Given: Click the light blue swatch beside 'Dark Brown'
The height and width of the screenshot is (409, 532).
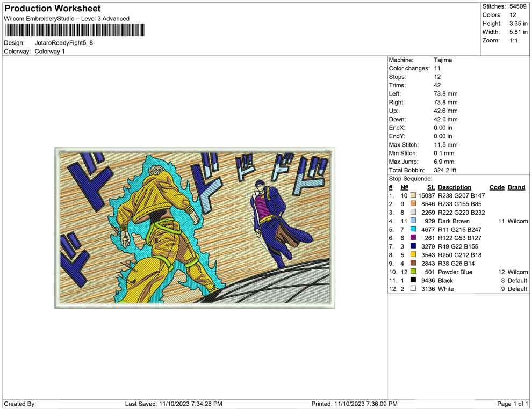Looking at the screenshot, I should pyautogui.click(x=413, y=221).
